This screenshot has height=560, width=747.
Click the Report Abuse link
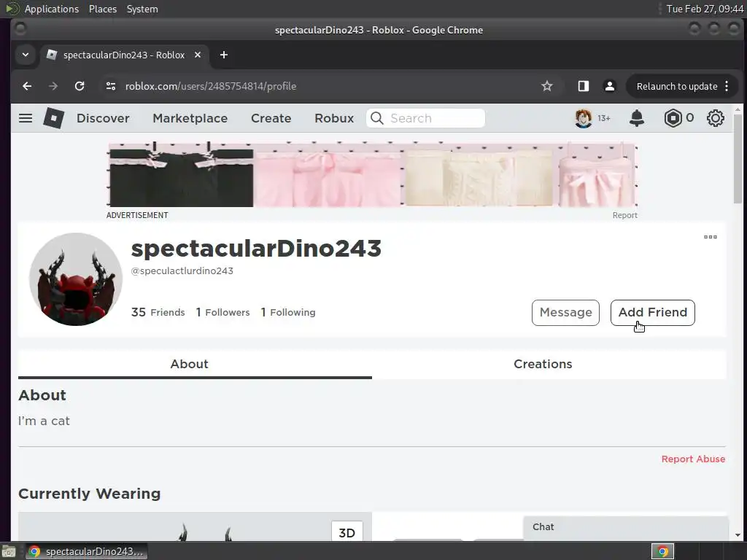point(693,459)
